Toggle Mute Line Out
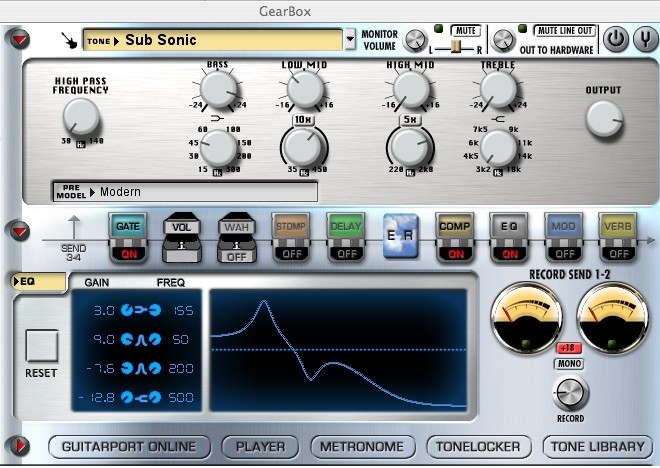 [565, 31]
